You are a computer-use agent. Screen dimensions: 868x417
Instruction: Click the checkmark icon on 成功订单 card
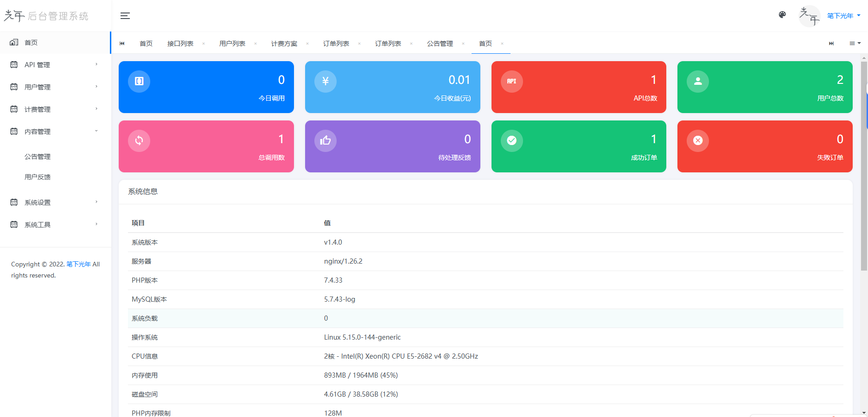[x=511, y=140]
